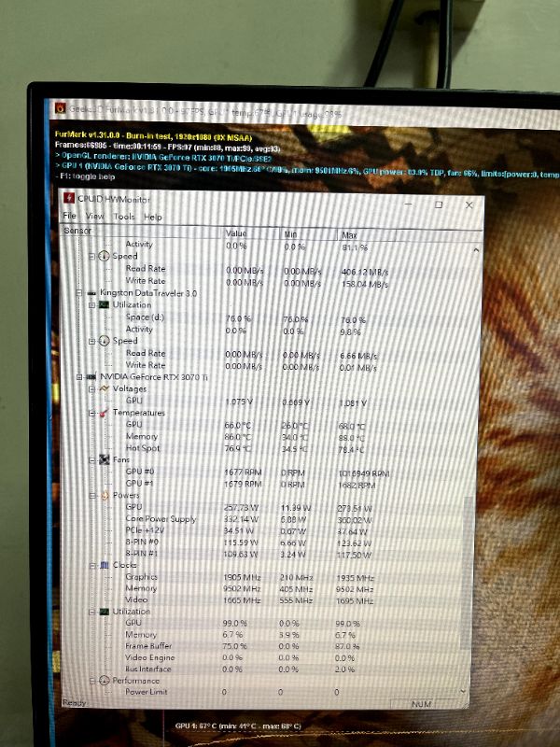Click the Kingston DataTraveler drive icon
Image resolution: width=560 pixels, height=747 pixels.
click(91, 293)
